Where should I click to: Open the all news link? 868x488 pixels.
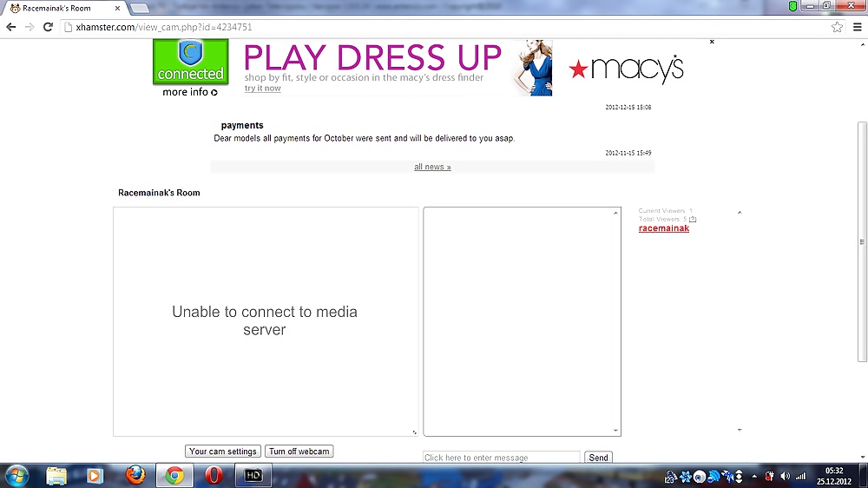tap(432, 167)
